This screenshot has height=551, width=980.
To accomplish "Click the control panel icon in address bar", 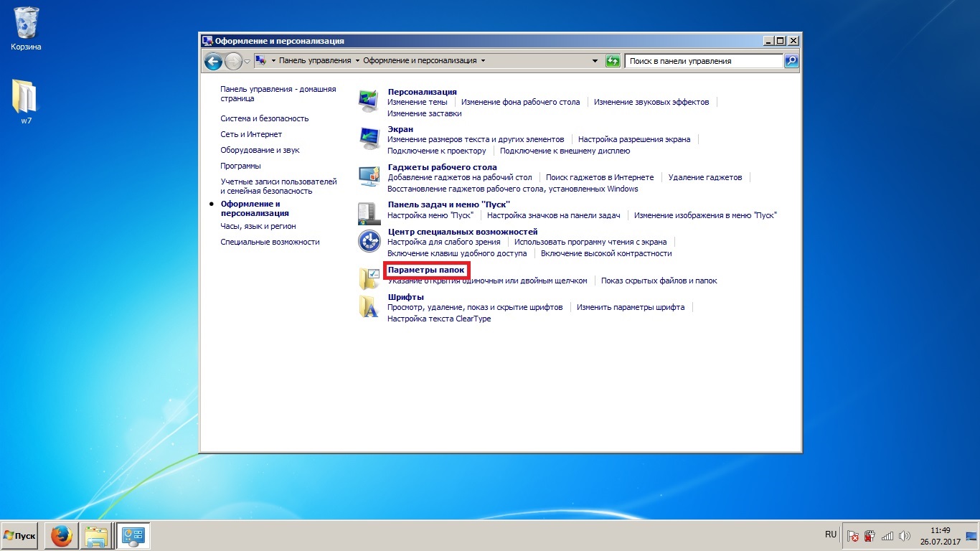I will pyautogui.click(x=261, y=61).
